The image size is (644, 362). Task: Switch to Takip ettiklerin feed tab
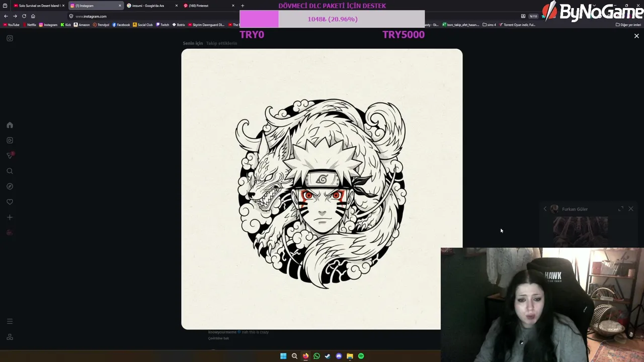[221, 43]
